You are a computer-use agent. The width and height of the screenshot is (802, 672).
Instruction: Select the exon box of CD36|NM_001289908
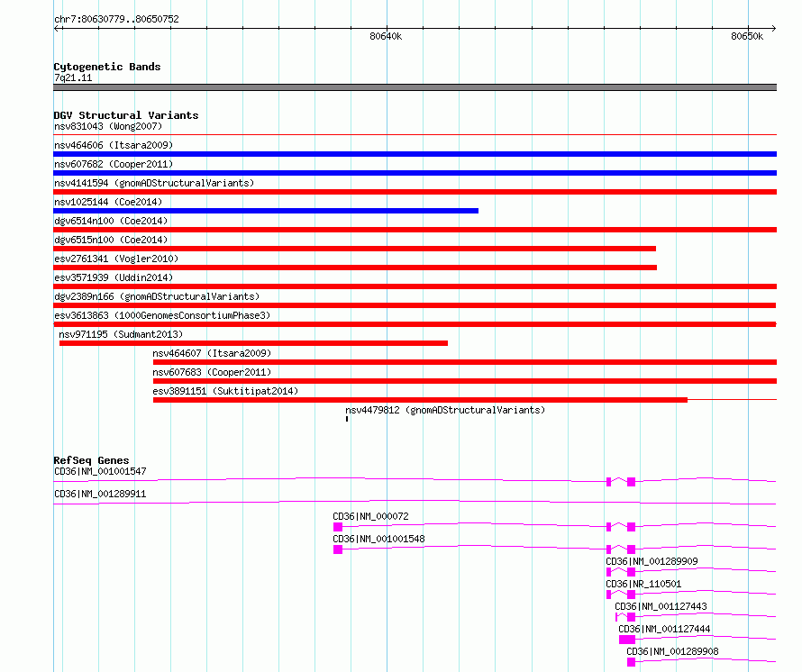pyautogui.click(x=631, y=662)
